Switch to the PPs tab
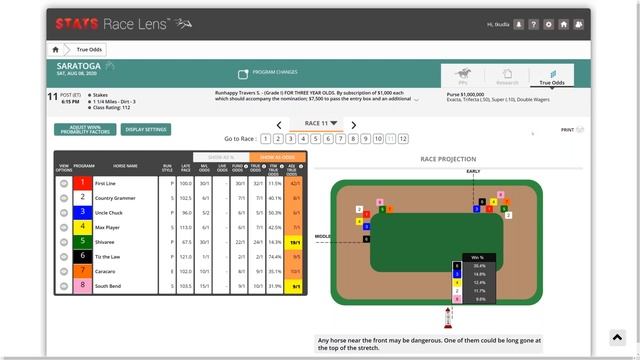Screen dimensions: 640x360 click(463, 76)
